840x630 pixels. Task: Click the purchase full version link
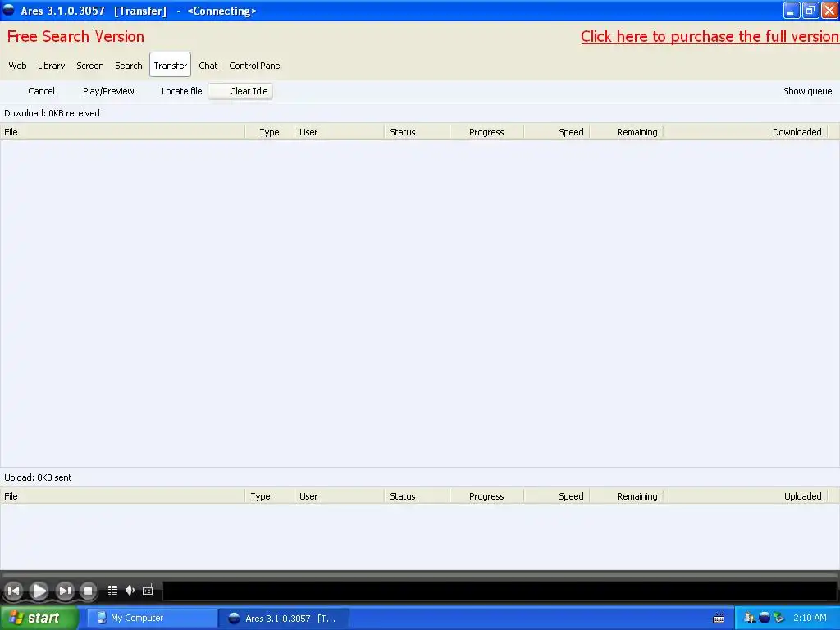click(x=710, y=36)
